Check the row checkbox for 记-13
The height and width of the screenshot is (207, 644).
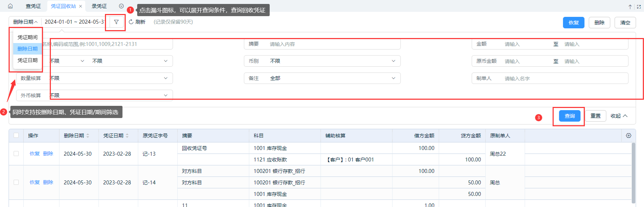(x=16, y=154)
